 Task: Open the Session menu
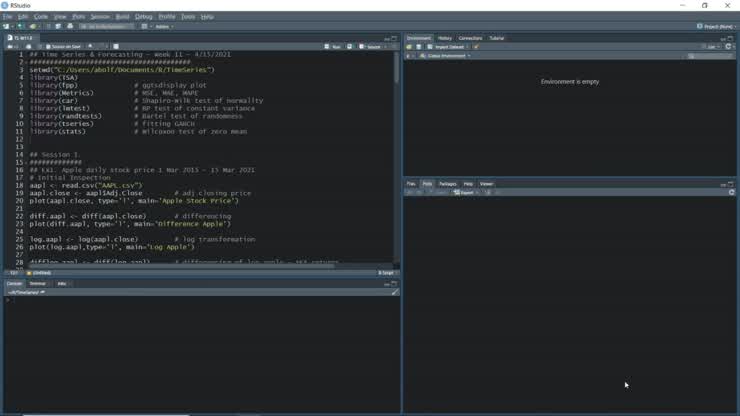tap(100, 17)
